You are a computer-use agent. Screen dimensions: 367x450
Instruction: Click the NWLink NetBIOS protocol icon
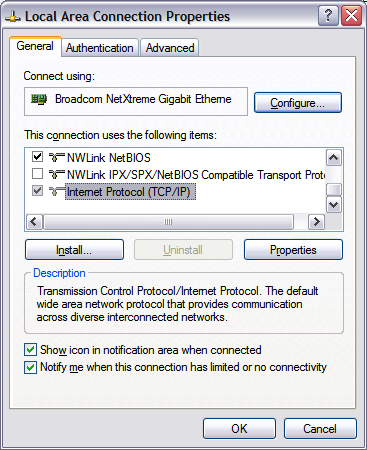(56, 157)
